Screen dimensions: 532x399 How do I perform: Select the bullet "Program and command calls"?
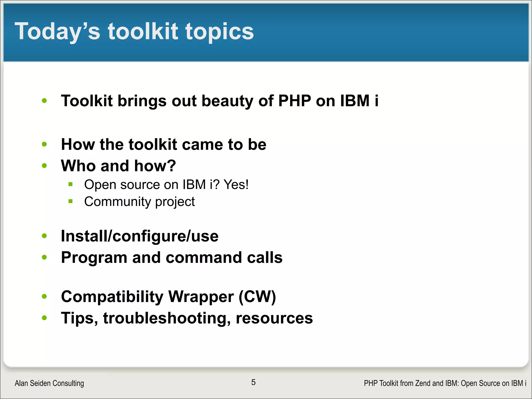[x=172, y=257]
